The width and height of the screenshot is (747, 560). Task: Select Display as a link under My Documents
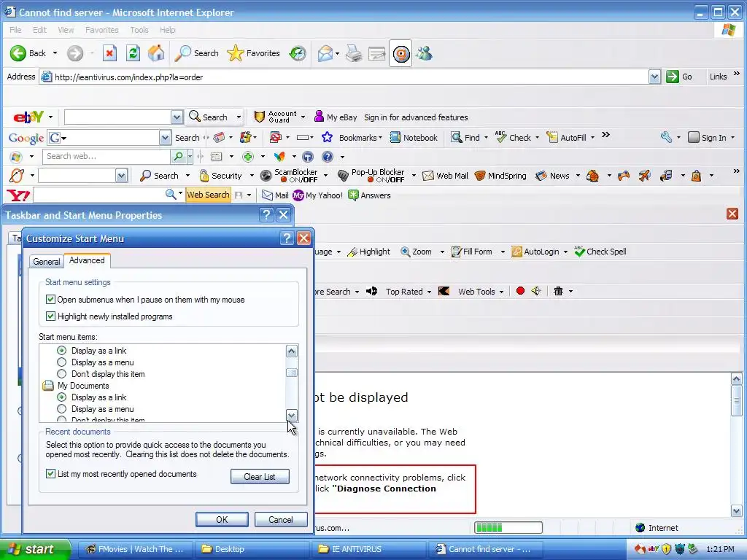click(61, 397)
